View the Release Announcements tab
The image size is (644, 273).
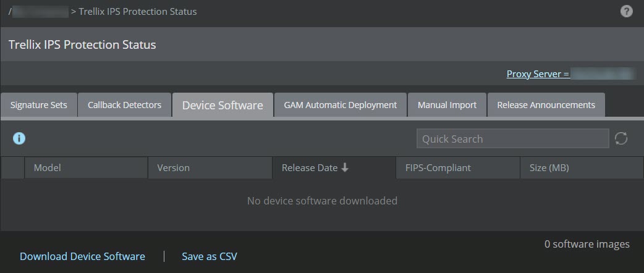pyautogui.click(x=546, y=105)
